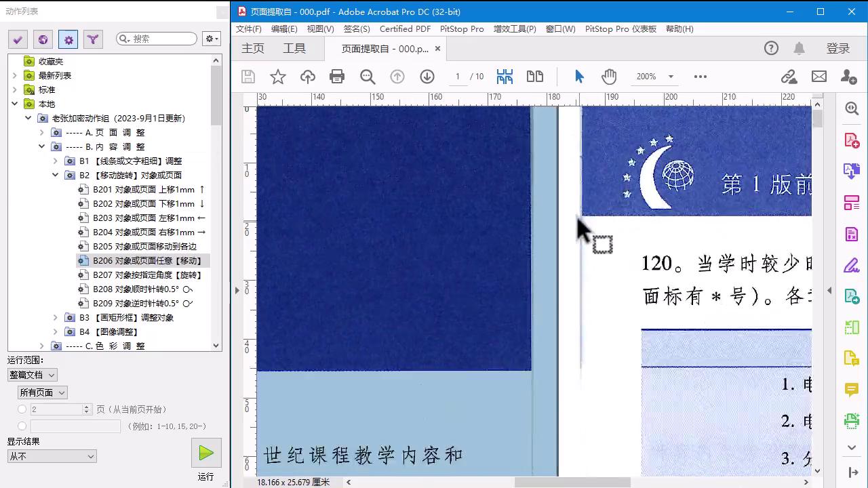
Task: Click the filter funnel icon in action list
Action: (93, 39)
